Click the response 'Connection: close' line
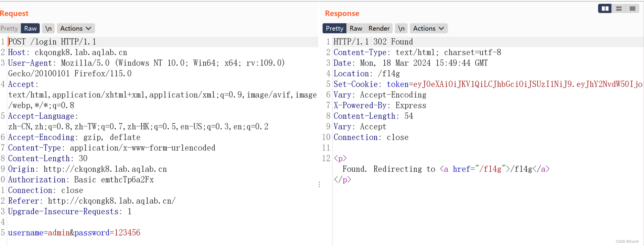This screenshot has height=246, width=644. 371,137
